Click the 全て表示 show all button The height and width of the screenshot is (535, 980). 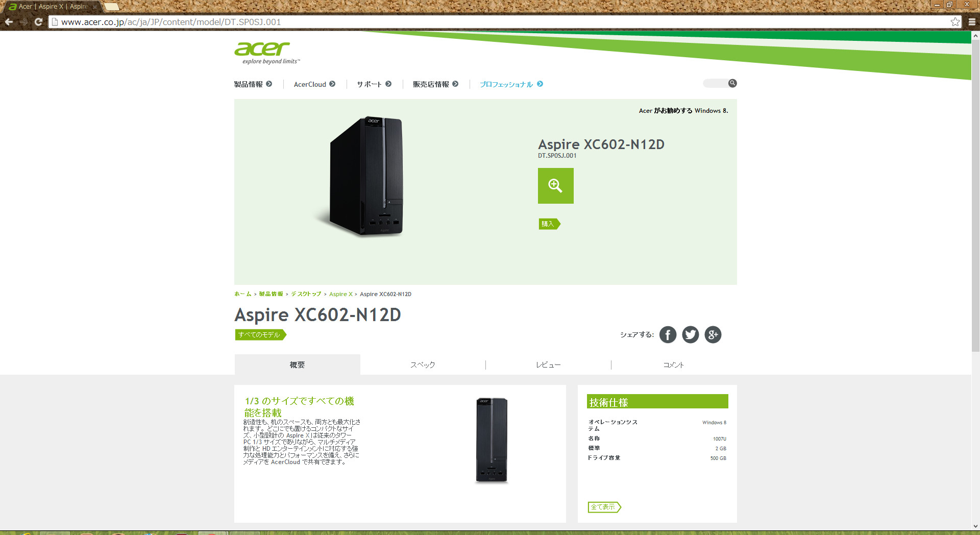[603, 507]
